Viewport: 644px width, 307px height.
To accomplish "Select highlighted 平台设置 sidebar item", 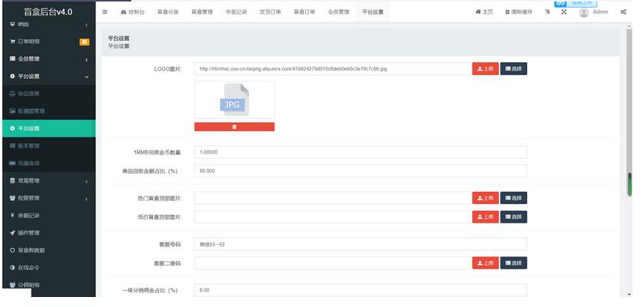I will pyautogui.click(x=49, y=128).
